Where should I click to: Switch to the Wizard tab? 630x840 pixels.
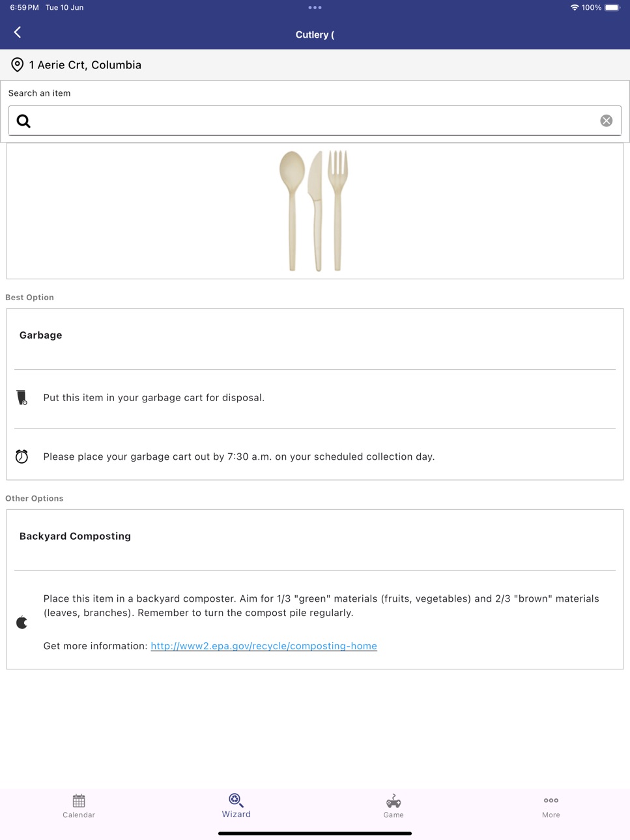tap(236, 806)
